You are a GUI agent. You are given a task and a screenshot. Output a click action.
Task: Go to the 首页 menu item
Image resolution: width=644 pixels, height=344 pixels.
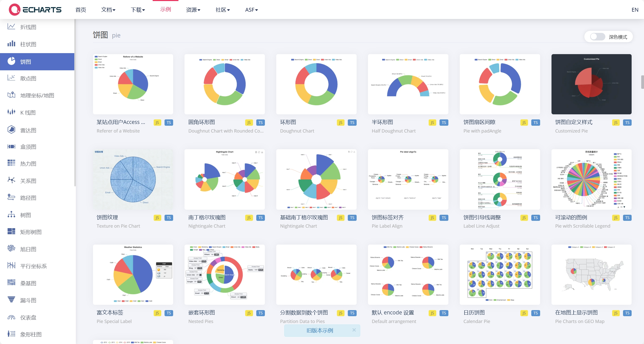[81, 10]
